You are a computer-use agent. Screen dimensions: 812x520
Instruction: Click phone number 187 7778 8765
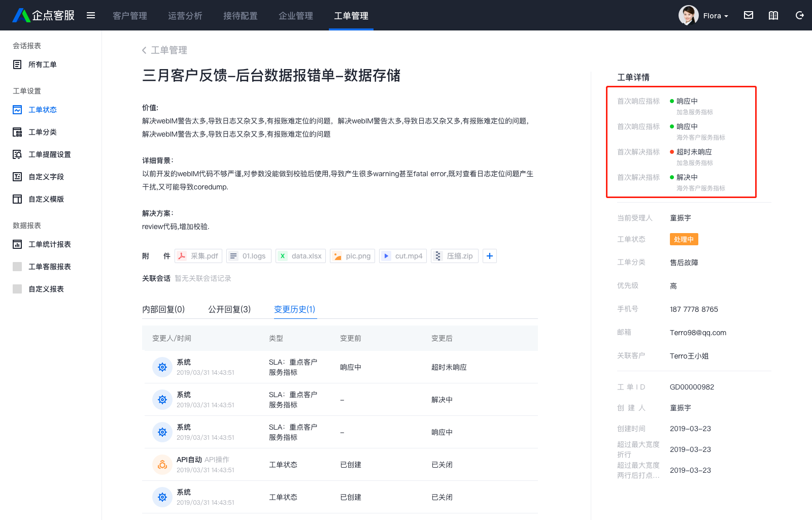coord(694,309)
